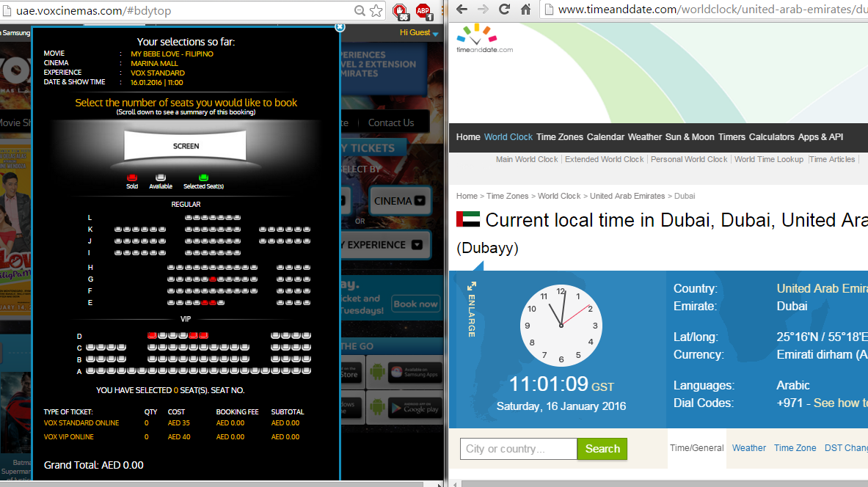
Task: Click United Arab Emirates breadcrumb link
Action: point(627,196)
